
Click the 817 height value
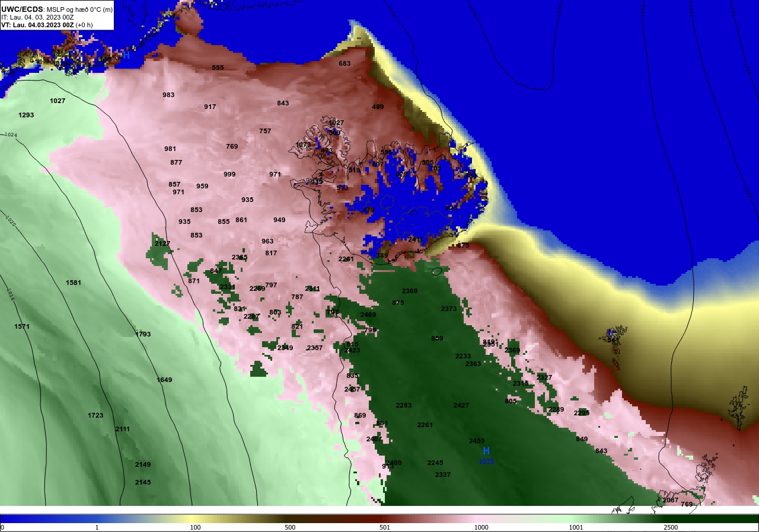tap(271, 253)
